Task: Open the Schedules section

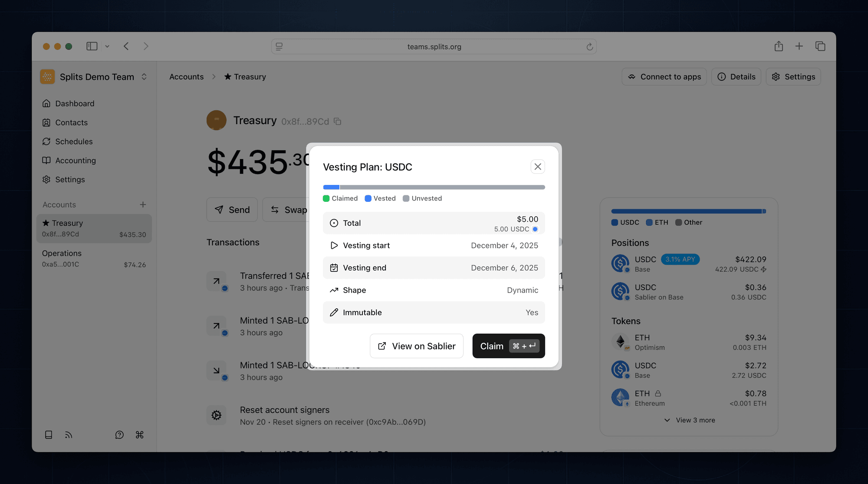Action: 74,141
